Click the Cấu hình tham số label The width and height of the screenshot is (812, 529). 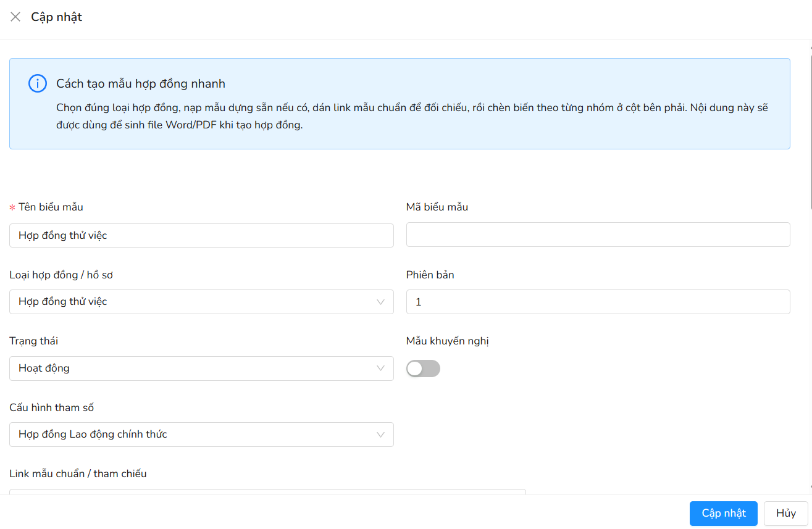pyautogui.click(x=52, y=407)
